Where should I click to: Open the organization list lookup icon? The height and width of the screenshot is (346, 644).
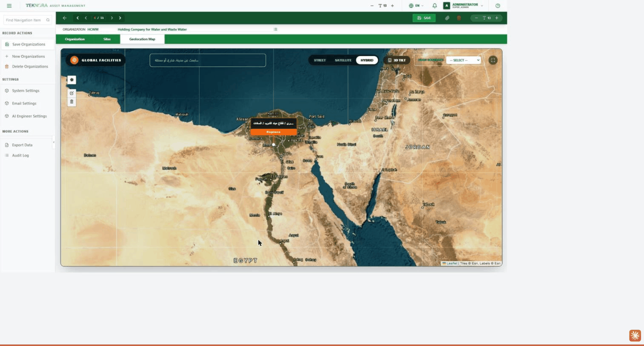pyautogui.click(x=275, y=29)
